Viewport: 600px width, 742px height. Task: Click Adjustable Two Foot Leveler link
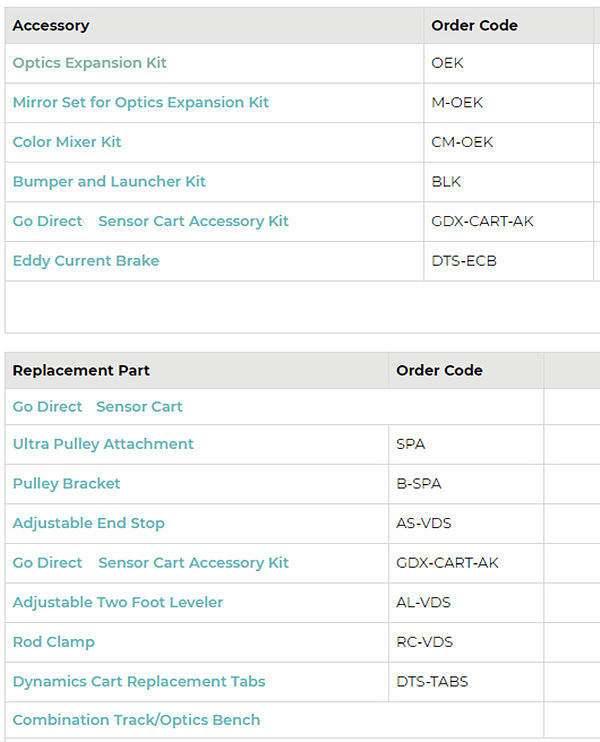click(x=117, y=602)
